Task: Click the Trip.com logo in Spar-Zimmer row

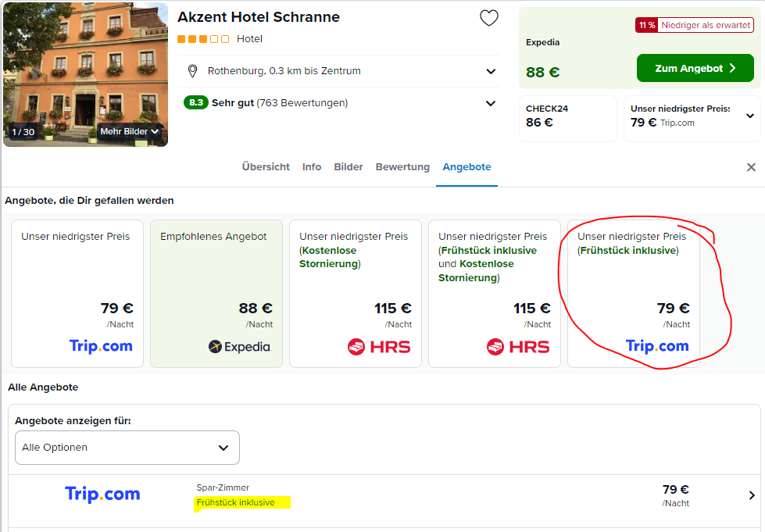Action: tap(102, 494)
